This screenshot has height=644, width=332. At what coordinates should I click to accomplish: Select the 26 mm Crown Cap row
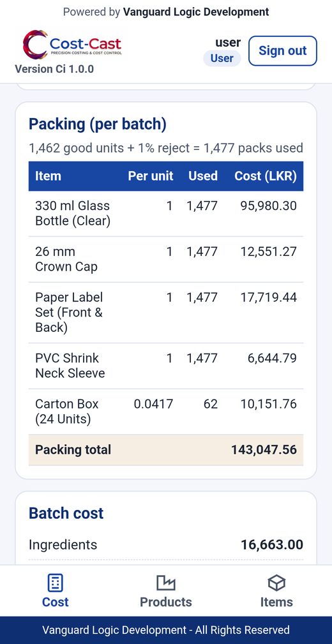coord(166,259)
